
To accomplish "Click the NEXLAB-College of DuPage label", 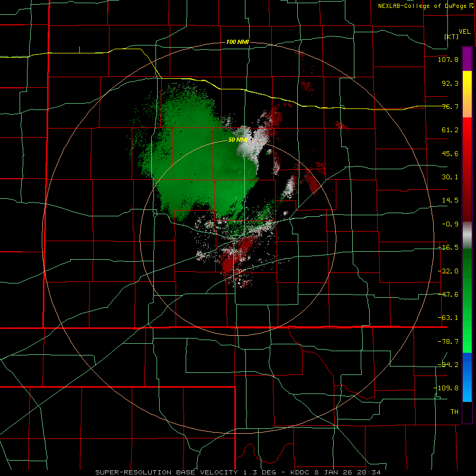I will pyautogui.click(x=426, y=6).
